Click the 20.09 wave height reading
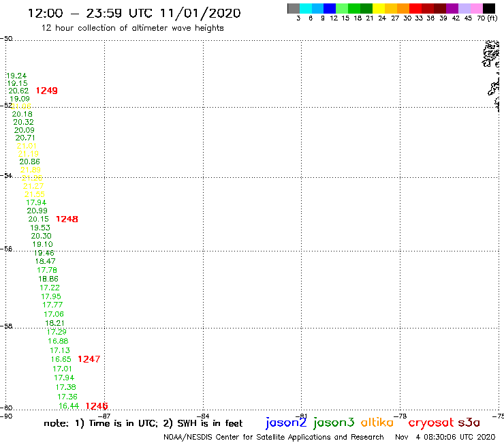504x443 pixels. coord(24,130)
